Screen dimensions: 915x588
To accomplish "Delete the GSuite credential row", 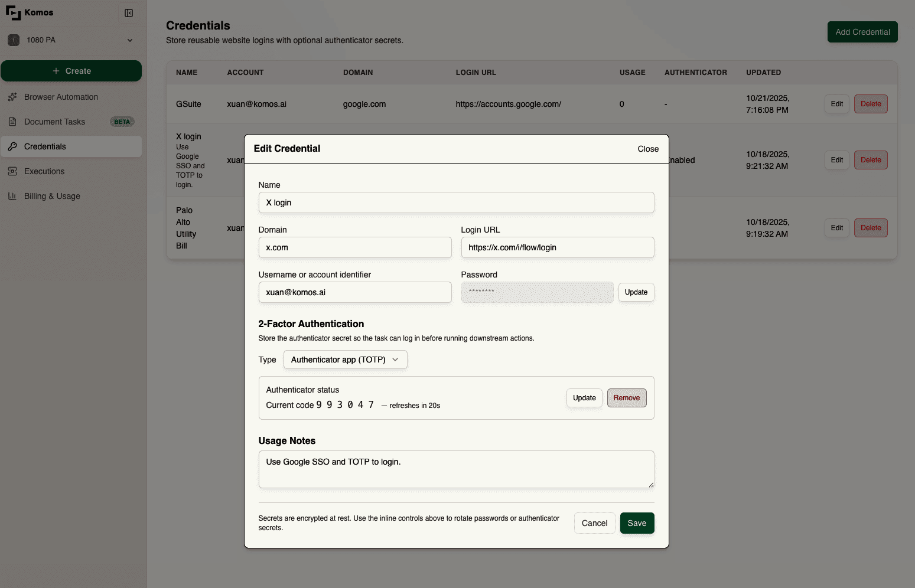I will tap(870, 104).
